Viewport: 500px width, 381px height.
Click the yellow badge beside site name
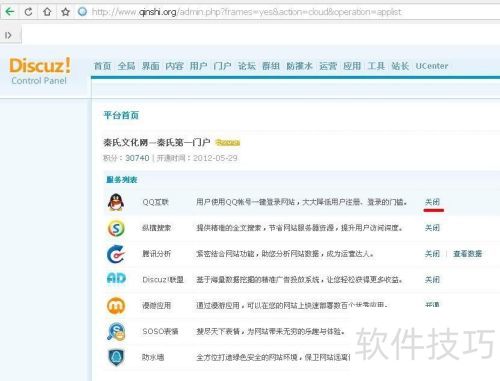[x=228, y=143]
